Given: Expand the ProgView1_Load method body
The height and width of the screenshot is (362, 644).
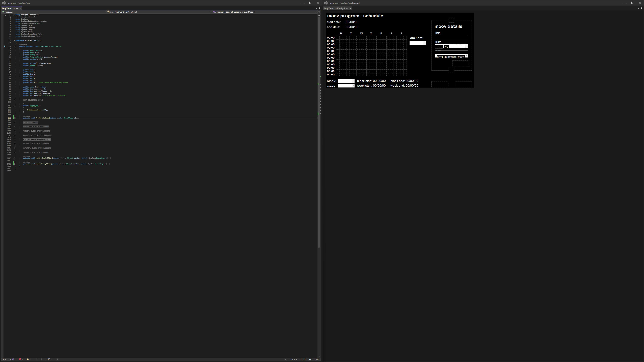Looking at the screenshot, I should click(15, 118).
